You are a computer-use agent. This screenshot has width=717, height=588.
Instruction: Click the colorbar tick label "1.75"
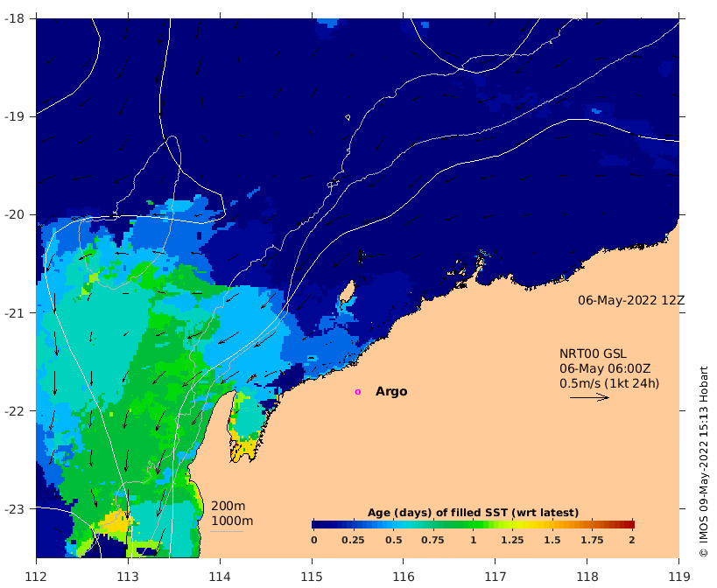click(592, 540)
